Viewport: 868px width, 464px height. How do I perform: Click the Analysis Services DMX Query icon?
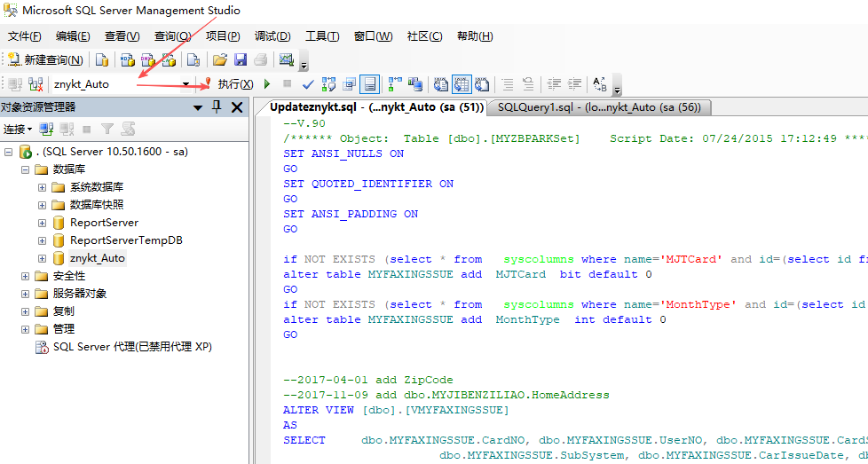[148, 59]
